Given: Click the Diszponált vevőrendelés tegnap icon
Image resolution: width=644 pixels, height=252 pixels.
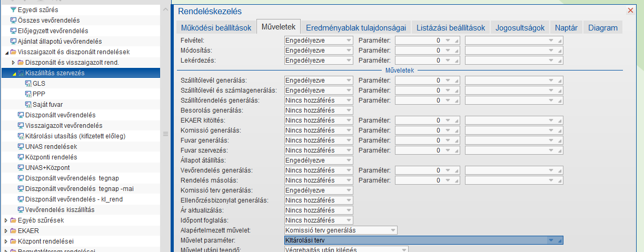Looking at the screenshot, I should pyautogui.click(x=21, y=178).
